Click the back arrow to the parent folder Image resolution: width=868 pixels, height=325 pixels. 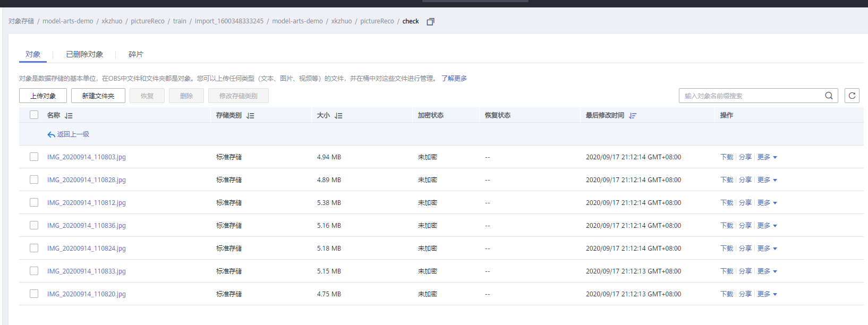(x=51, y=134)
